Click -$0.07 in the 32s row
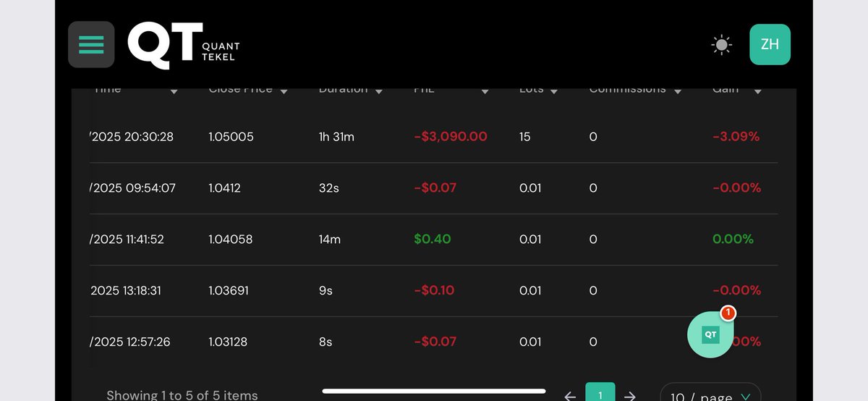 click(435, 187)
